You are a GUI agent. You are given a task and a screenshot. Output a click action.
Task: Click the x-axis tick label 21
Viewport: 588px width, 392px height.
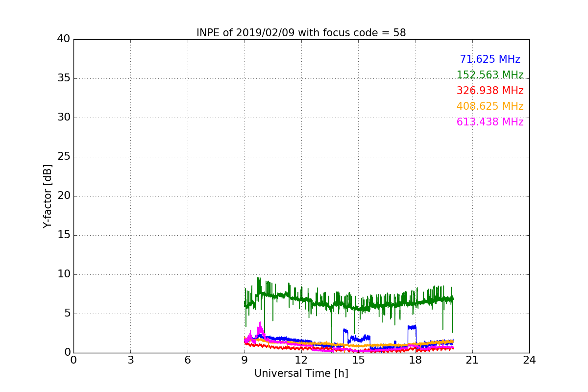pyautogui.click(x=472, y=360)
